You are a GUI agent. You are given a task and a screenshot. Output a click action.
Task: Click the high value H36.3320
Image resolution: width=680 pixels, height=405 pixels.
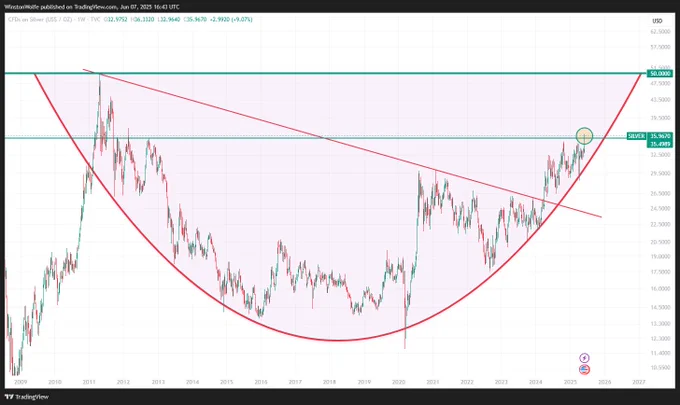pyautogui.click(x=143, y=20)
